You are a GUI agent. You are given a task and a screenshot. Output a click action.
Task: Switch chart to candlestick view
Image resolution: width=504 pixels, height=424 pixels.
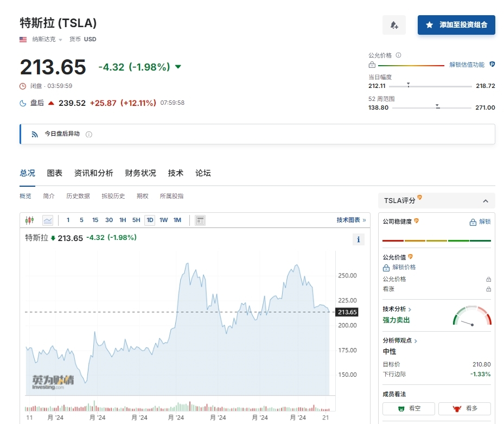pyautogui.click(x=29, y=220)
